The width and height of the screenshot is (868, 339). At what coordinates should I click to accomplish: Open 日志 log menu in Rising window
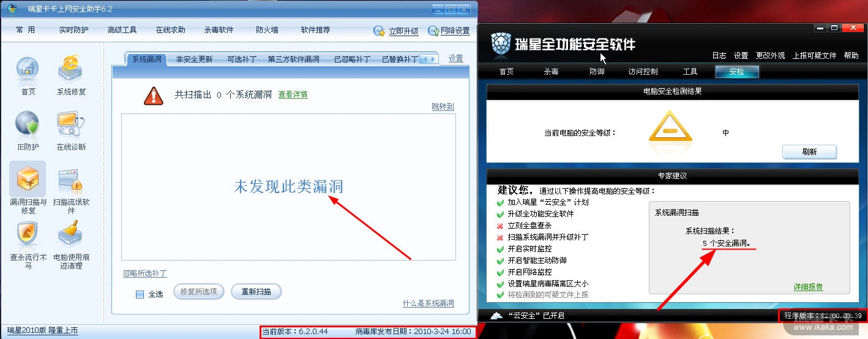tap(719, 55)
